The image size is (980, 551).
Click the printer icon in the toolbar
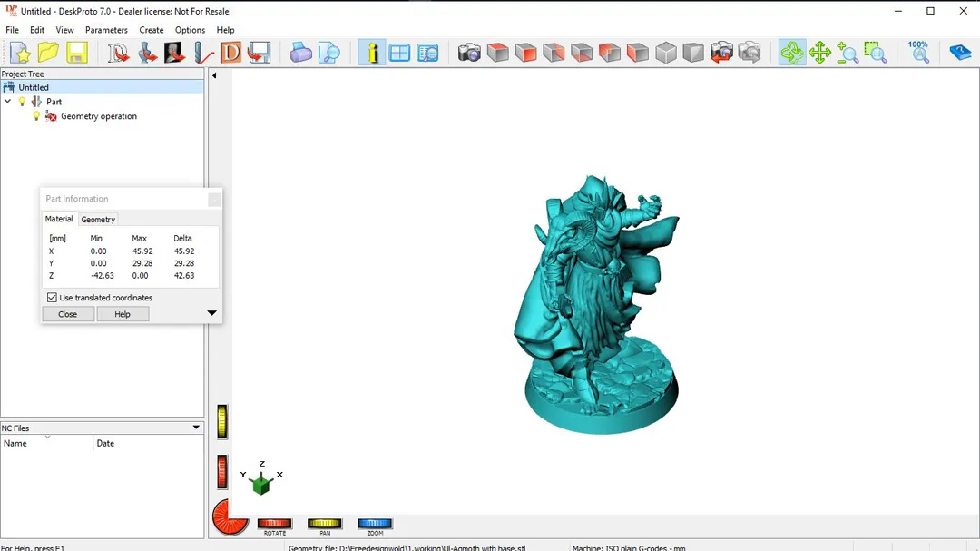pyautogui.click(x=301, y=53)
